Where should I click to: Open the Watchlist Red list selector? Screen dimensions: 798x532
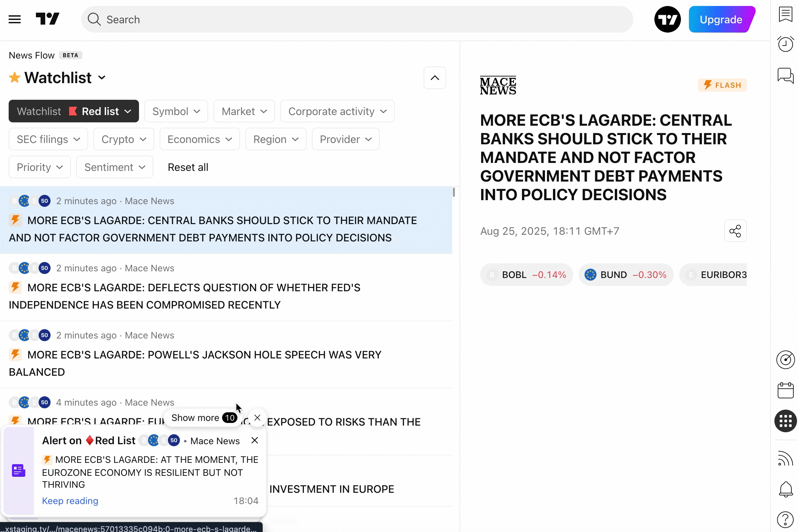(73, 111)
